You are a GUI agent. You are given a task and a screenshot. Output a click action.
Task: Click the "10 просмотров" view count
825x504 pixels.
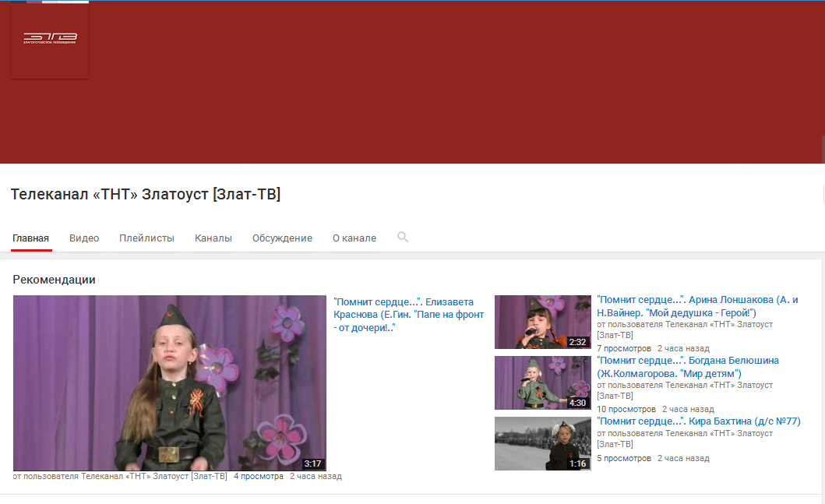626,409
